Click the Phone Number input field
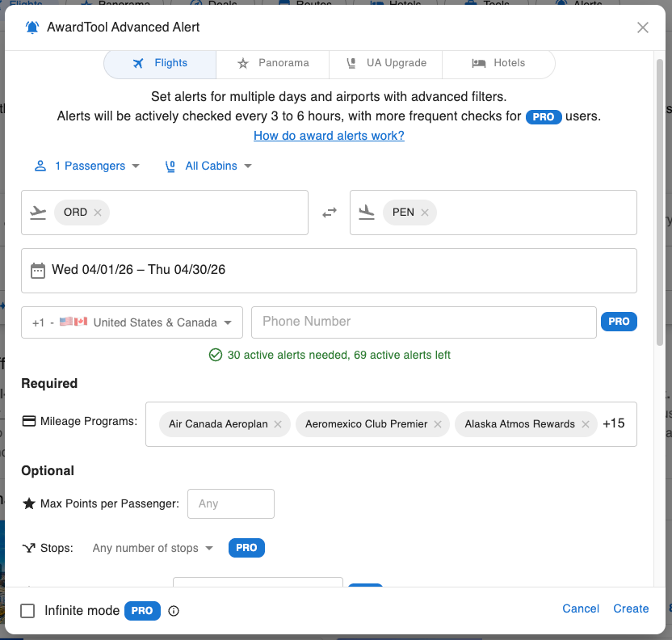 tap(423, 322)
